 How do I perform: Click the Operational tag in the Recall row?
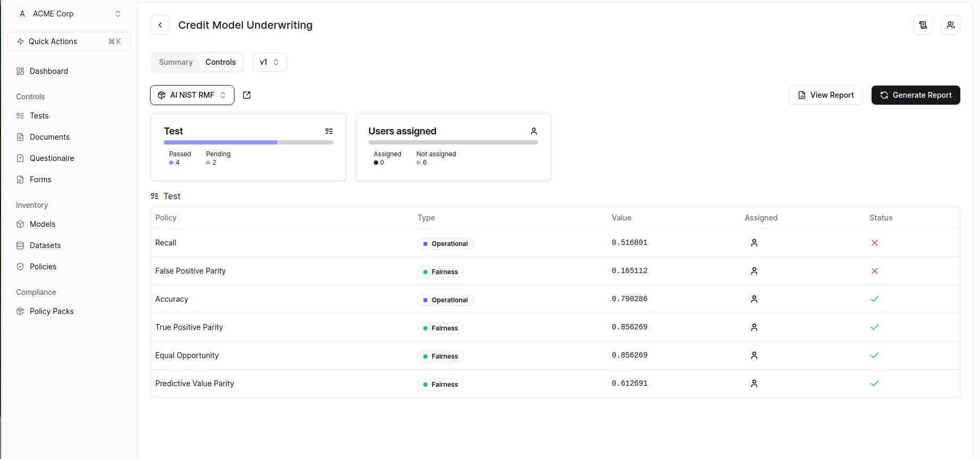tap(445, 244)
